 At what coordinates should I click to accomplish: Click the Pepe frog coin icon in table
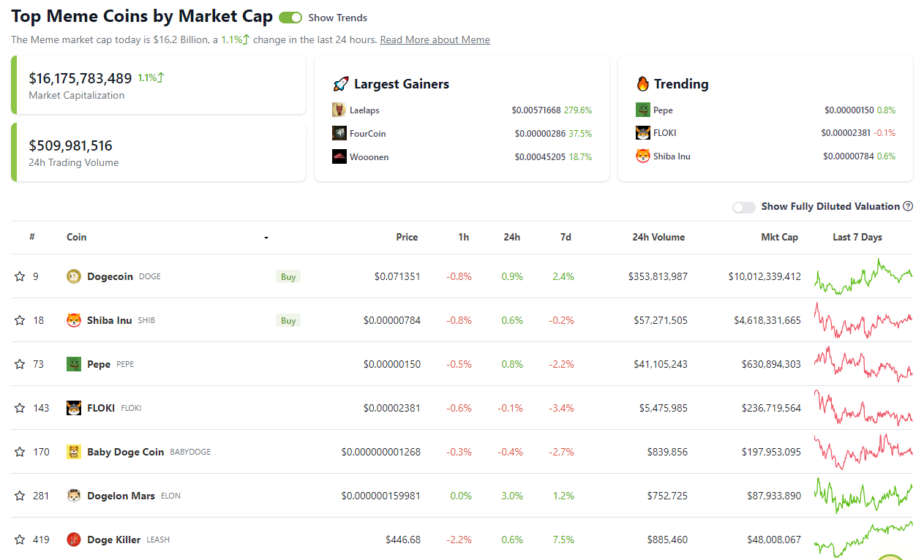[x=74, y=364]
